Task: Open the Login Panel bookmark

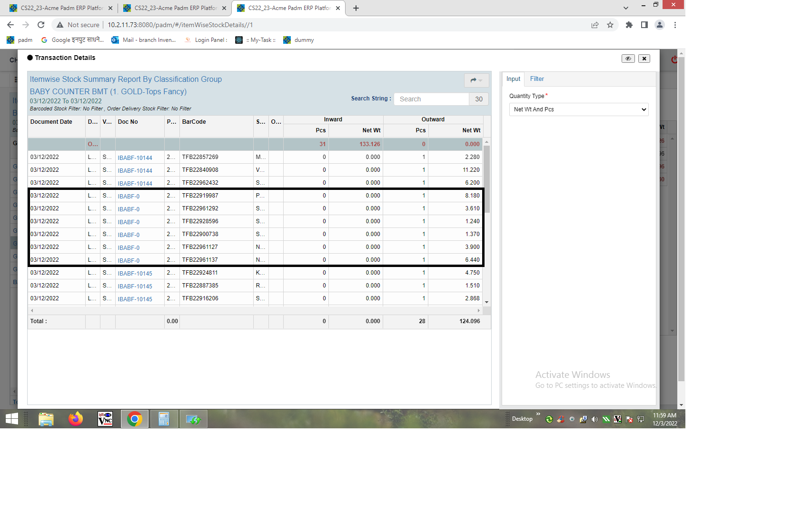Action: click(206, 40)
